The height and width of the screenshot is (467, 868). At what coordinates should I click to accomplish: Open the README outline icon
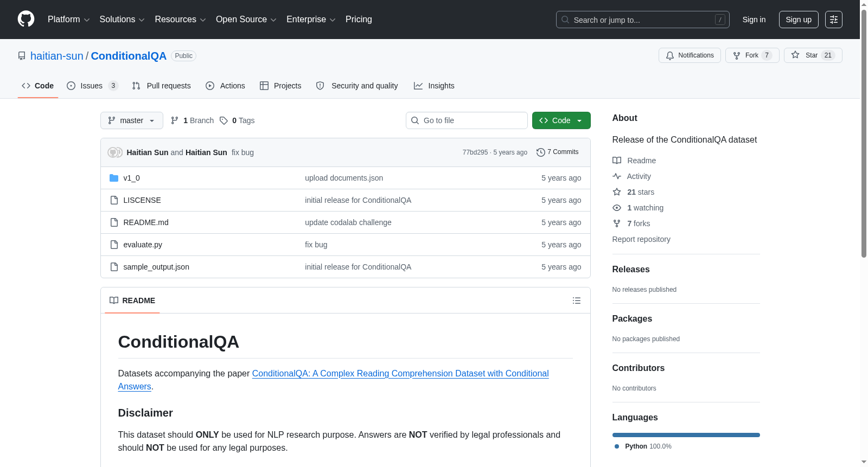577,300
